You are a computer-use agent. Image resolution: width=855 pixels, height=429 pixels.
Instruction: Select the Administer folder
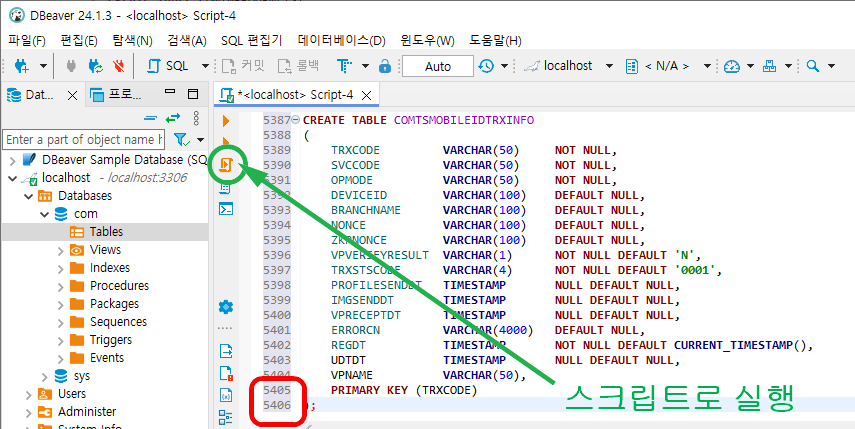(x=87, y=412)
